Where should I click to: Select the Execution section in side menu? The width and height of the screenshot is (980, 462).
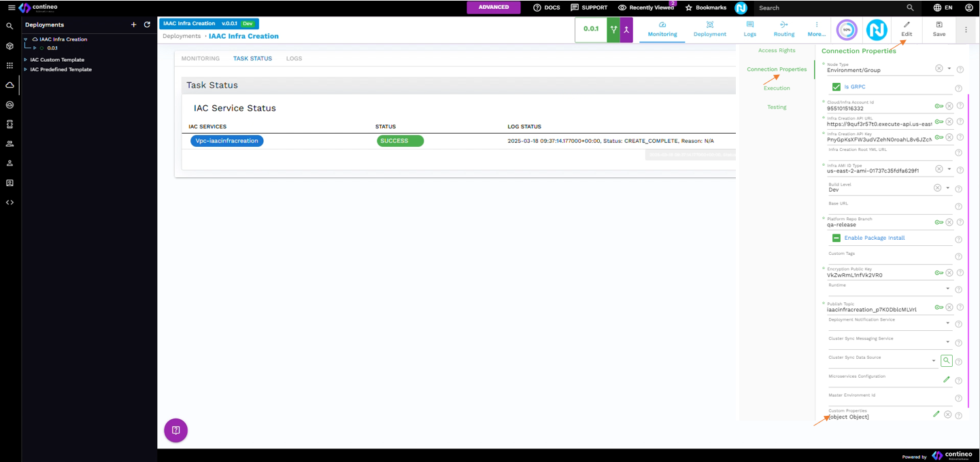pyautogui.click(x=777, y=88)
